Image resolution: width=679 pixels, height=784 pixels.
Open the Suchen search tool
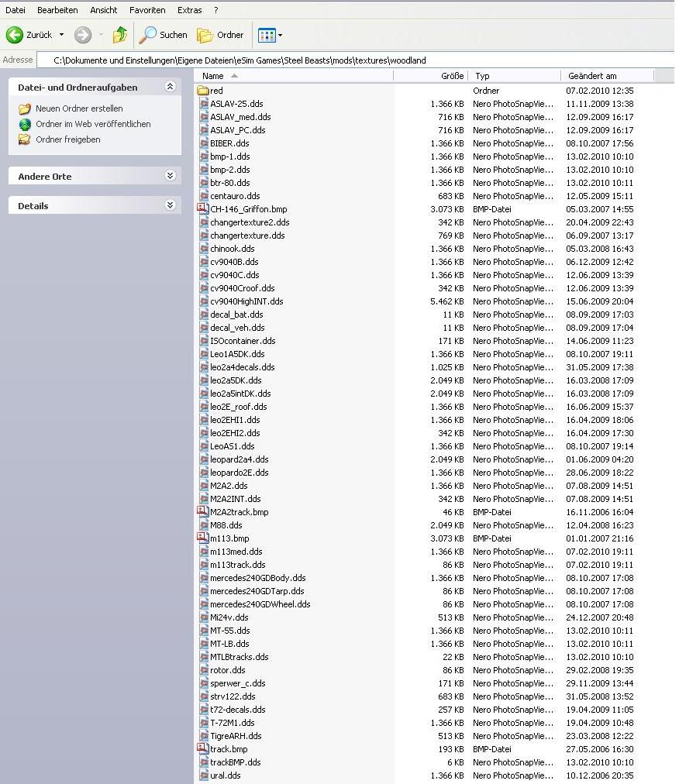[x=164, y=35]
